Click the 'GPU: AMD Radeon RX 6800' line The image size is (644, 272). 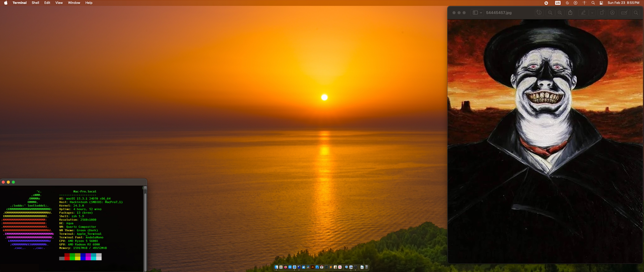point(79,244)
